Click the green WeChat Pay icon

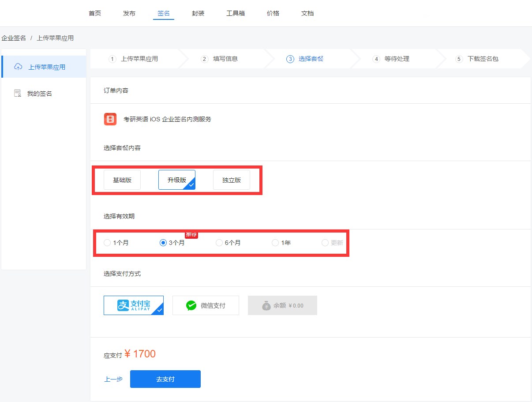(x=191, y=305)
